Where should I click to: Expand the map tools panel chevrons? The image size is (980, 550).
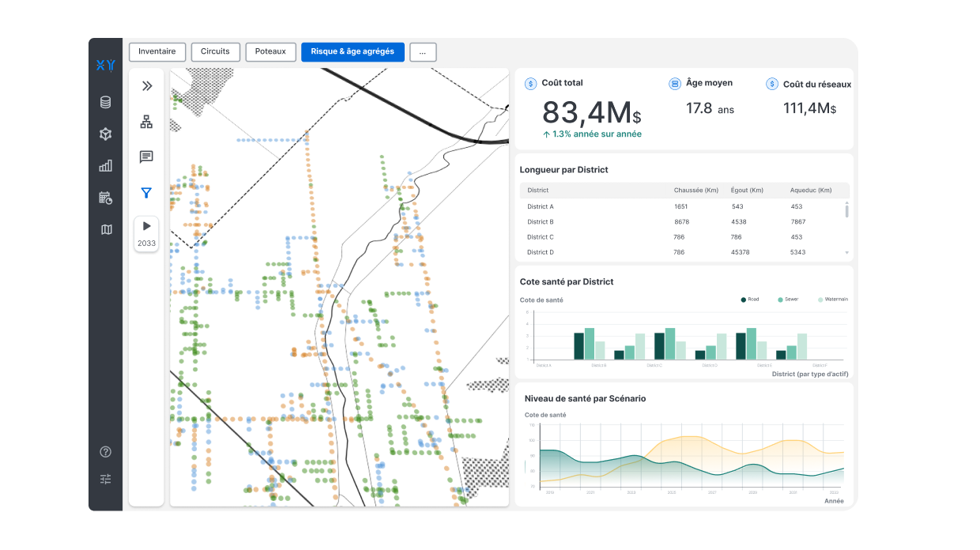click(x=146, y=86)
